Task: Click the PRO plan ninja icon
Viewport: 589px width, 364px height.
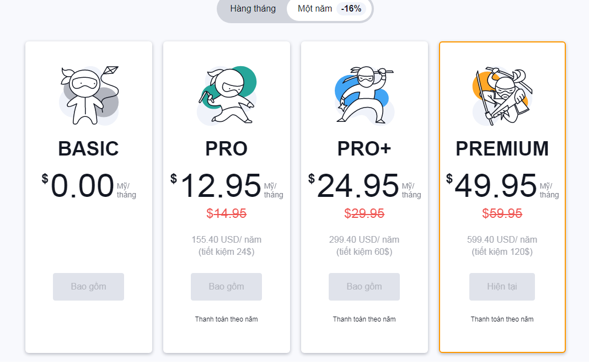Action: tap(226, 95)
